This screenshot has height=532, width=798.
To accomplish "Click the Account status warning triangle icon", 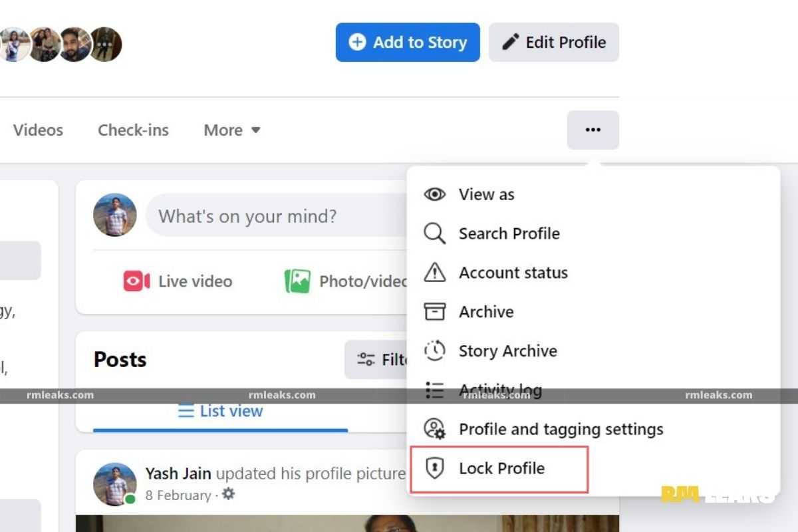I will coord(435,272).
